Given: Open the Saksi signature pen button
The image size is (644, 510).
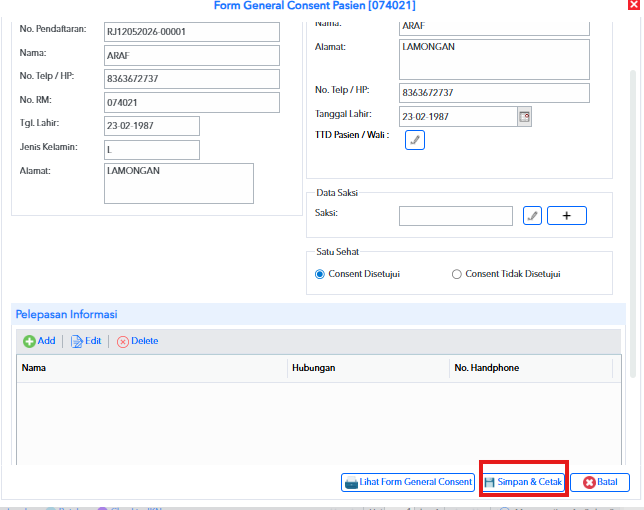Looking at the screenshot, I should (532, 216).
